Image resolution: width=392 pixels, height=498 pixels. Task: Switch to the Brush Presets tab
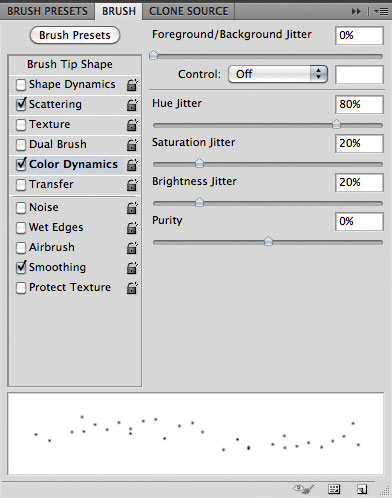click(x=47, y=11)
